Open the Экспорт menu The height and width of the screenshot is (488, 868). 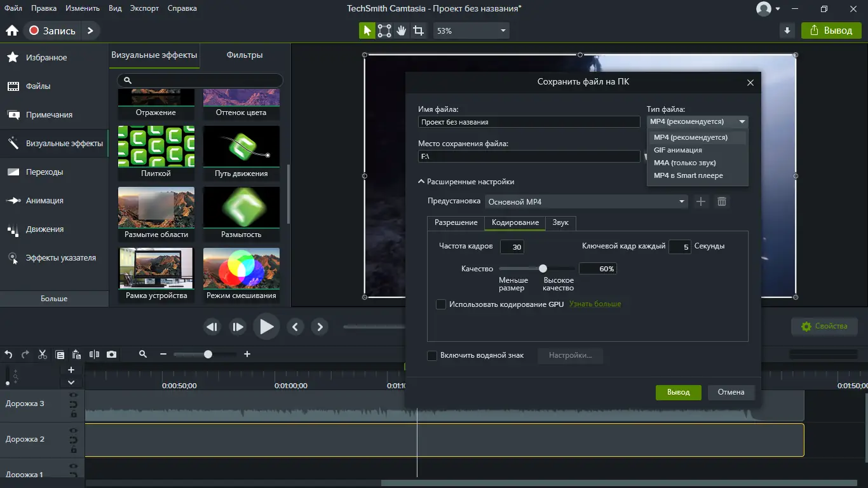144,8
